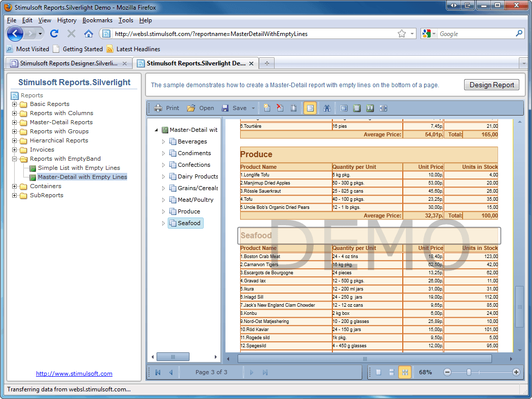This screenshot has width=532, height=399.
Task: Open a report with the Open button
Action: pos(200,108)
